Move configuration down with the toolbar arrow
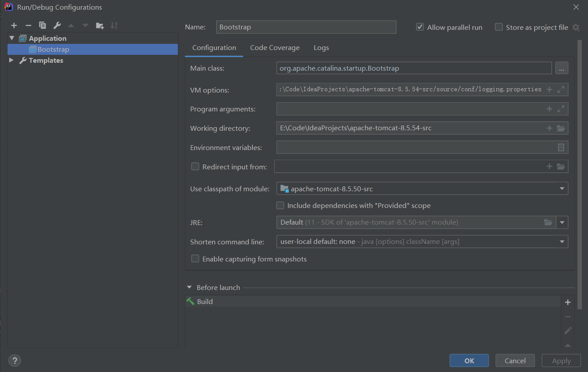 point(85,26)
